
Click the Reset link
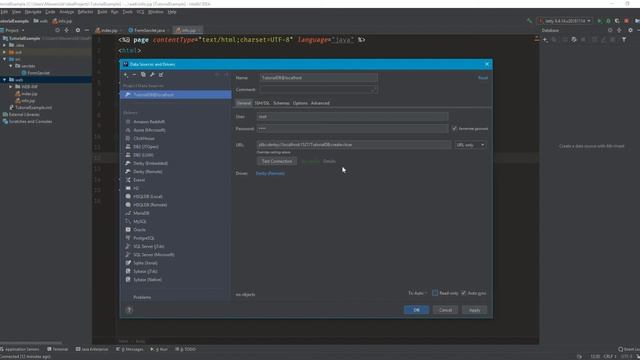click(x=483, y=78)
